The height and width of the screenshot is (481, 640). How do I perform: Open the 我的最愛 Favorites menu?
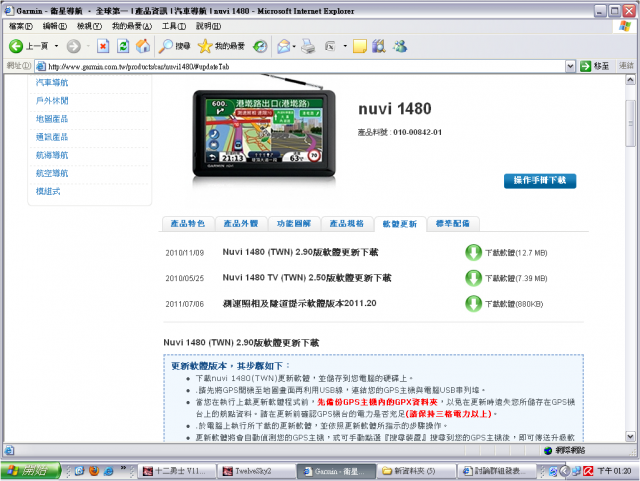(x=132, y=26)
